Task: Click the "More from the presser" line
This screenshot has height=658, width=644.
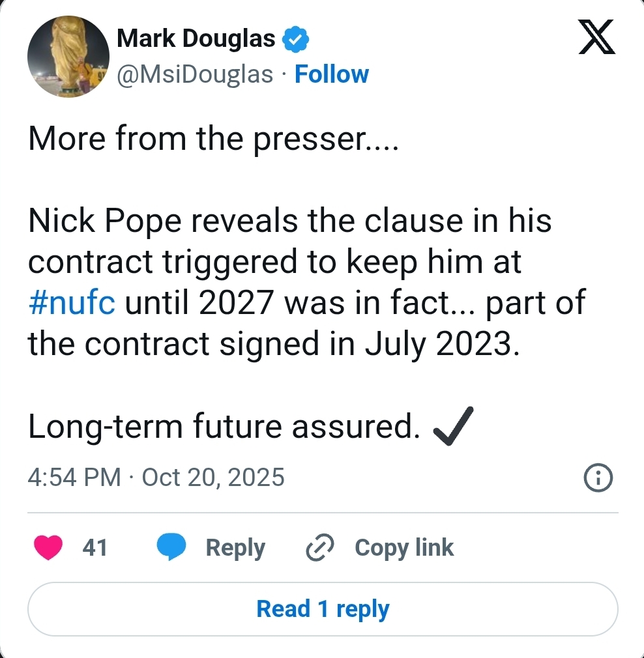Action: [212, 139]
